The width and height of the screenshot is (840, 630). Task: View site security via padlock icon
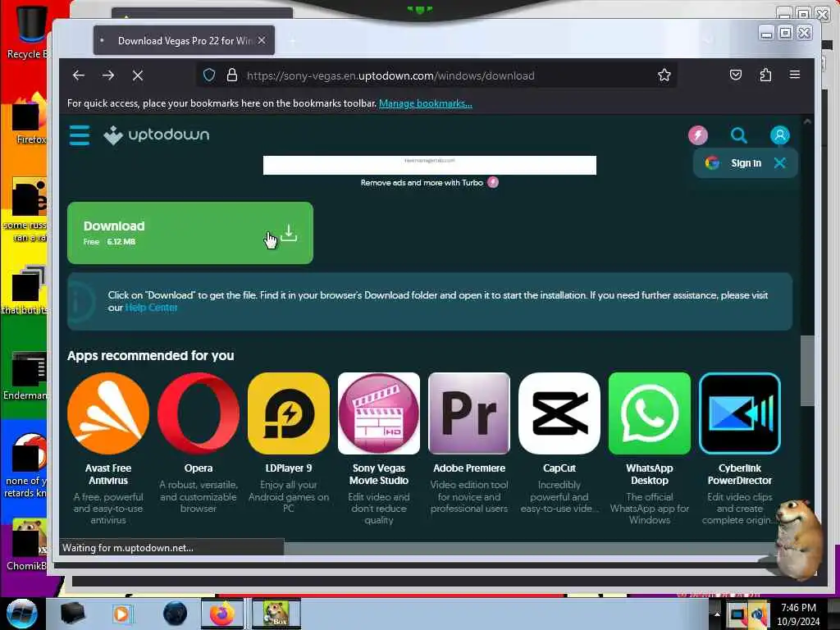point(232,75)
